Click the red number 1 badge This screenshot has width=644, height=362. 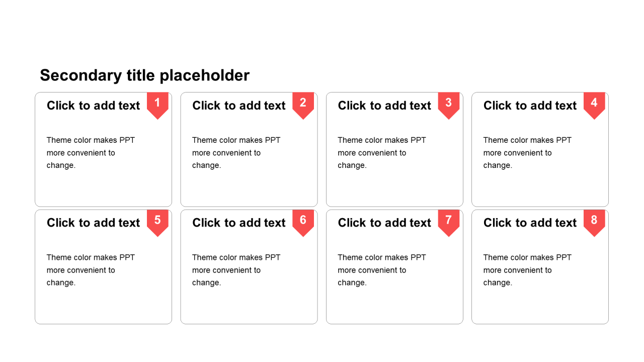(157, 104)
